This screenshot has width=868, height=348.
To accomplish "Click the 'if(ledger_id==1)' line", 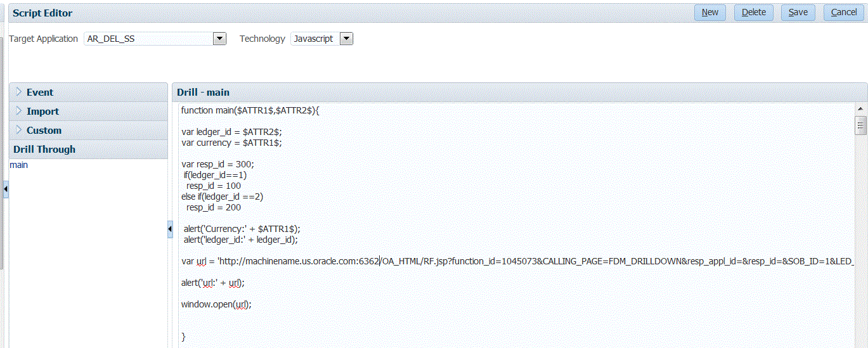I will (215, 175).
